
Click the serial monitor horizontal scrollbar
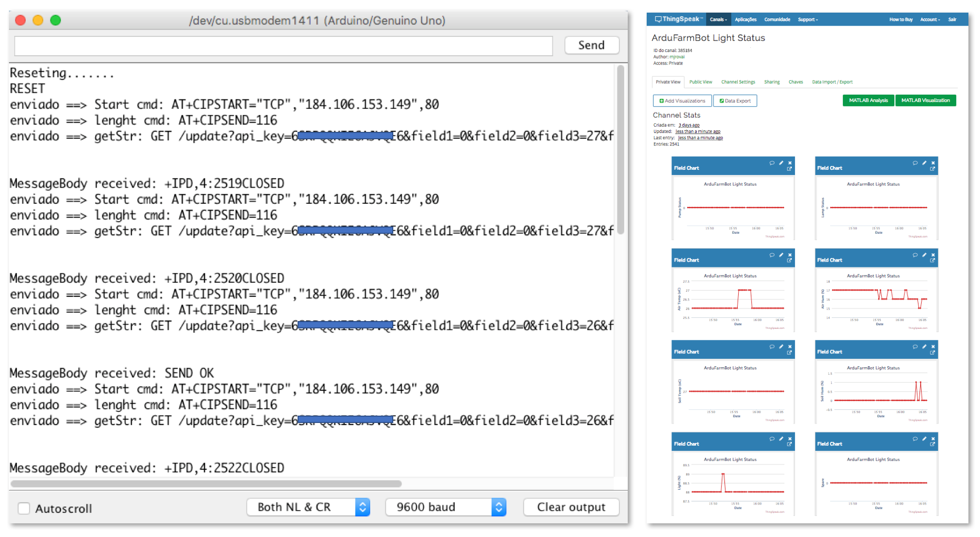pos(206,483)
